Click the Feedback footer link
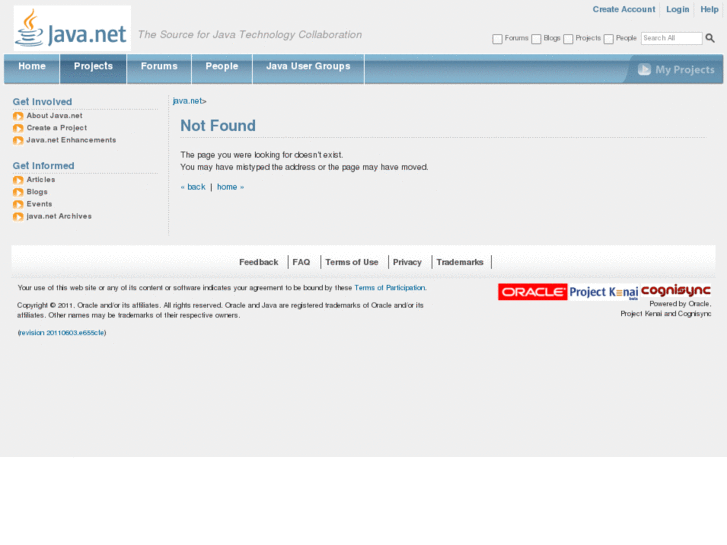The height and width of the screenshot is (545, 727). [259, 262]
